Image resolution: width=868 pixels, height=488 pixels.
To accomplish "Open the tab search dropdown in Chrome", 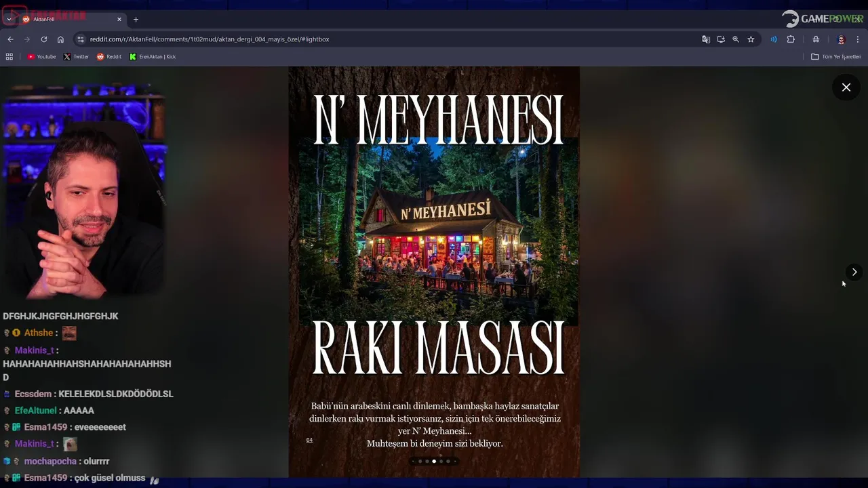I will pos(9,19).
